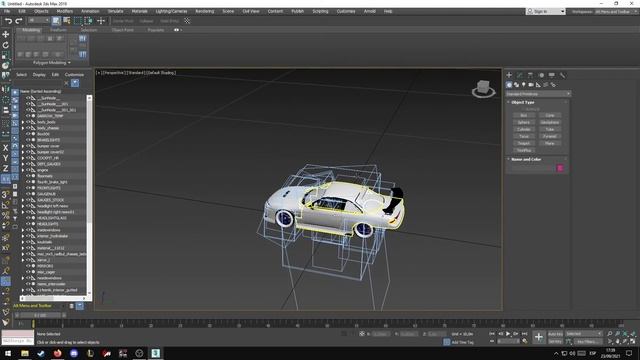Collapse the Name and Color rollout

click(x=526, y=159)
